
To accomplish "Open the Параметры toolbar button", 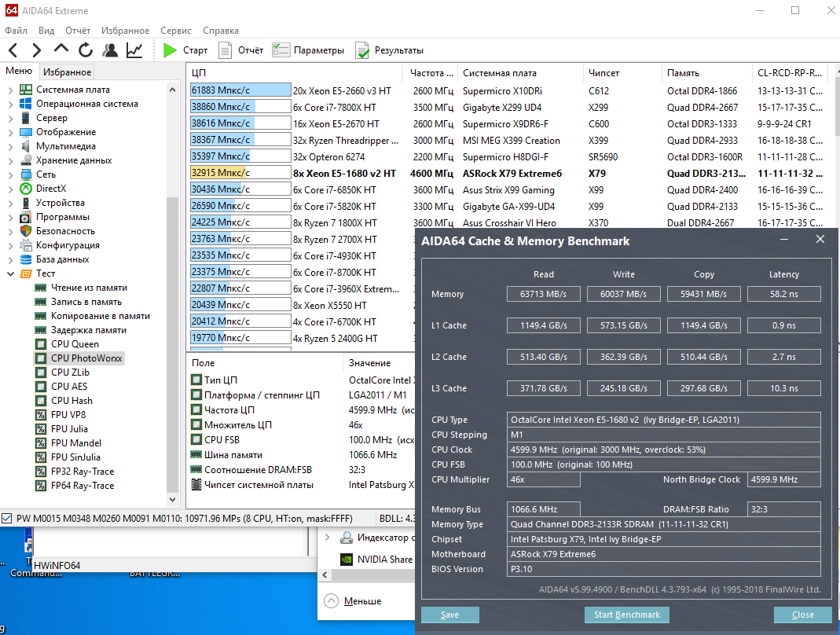I will tap(308, 50).
